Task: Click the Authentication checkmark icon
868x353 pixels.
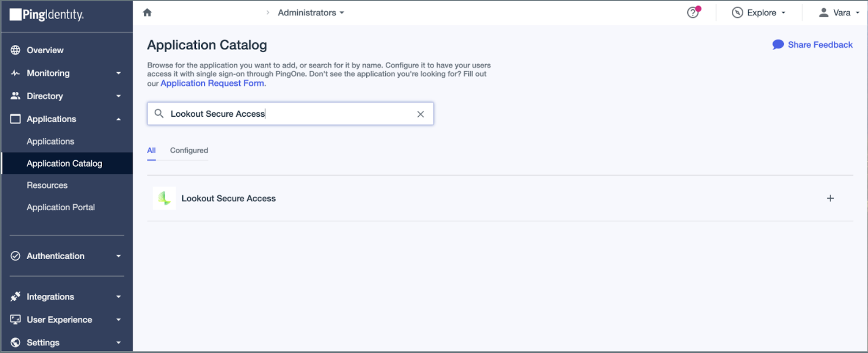Action: [16, 256]
